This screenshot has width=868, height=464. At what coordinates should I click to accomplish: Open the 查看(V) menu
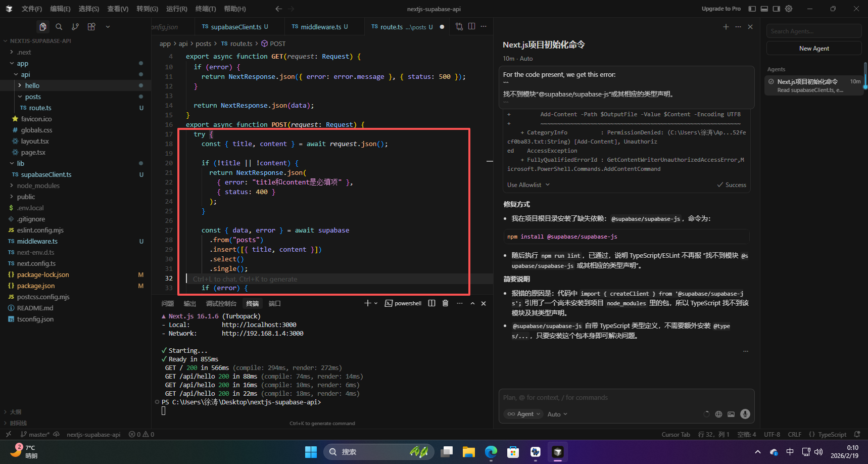point(118,9)
